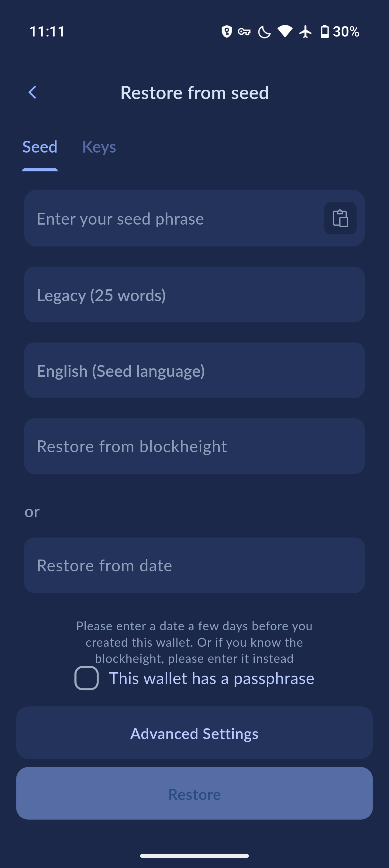
Task: Tap the back arrow icon
Action: (x=32, y=92)
